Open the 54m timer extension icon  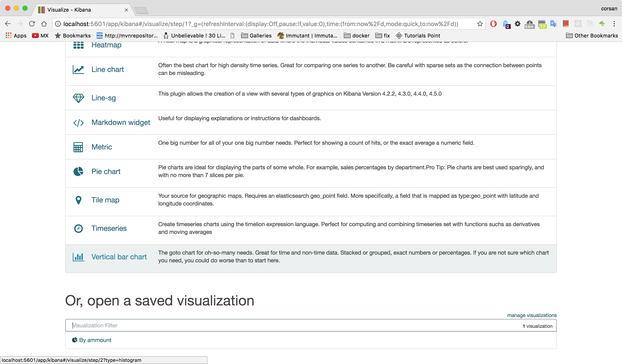(x=529, y=24)
